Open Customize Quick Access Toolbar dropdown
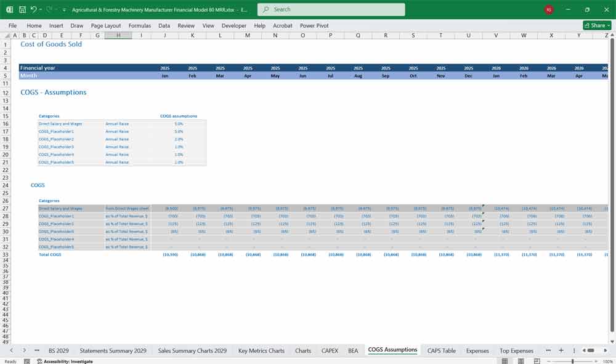 click(64, 10)
